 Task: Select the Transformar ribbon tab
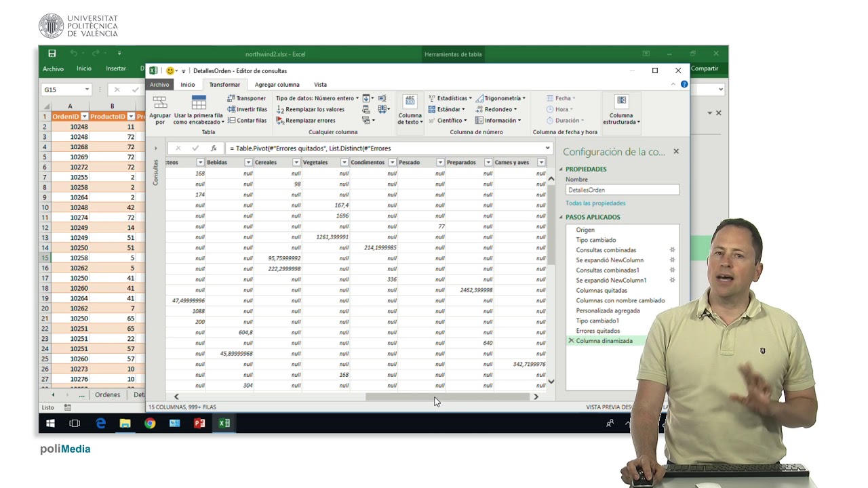[x=224, y=85]
